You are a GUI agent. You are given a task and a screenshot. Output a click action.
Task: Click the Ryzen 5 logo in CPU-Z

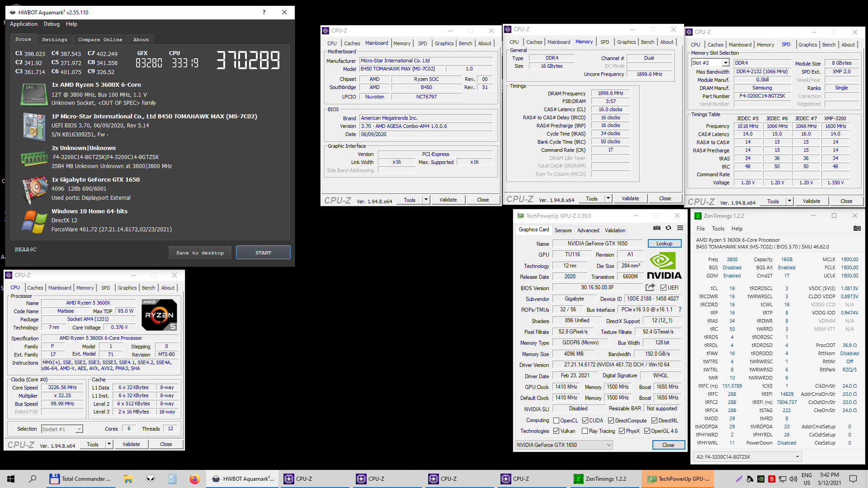159,315
